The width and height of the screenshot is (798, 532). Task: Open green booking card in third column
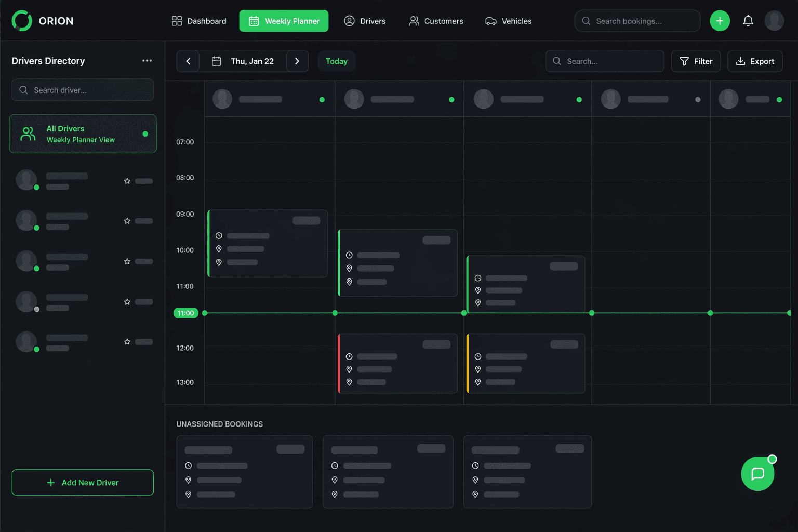(526, 284)
